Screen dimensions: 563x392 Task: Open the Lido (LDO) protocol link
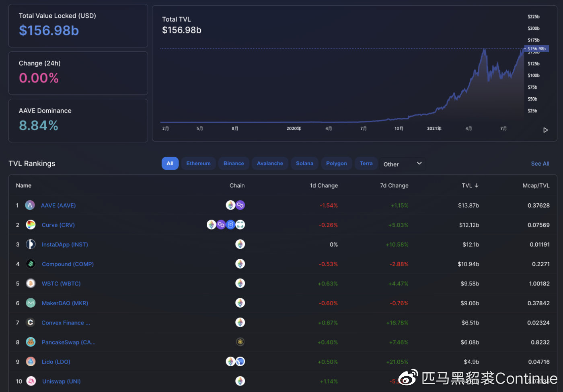56,362
